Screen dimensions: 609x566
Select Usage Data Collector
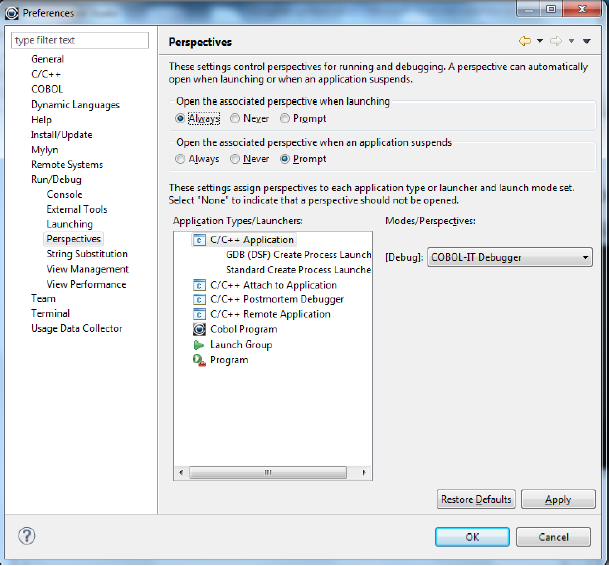pyautogui.click(x=77, y=329)
